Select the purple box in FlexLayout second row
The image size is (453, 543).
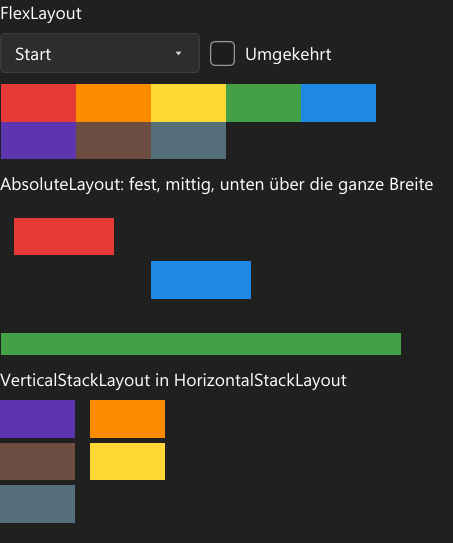pos(38,140)
